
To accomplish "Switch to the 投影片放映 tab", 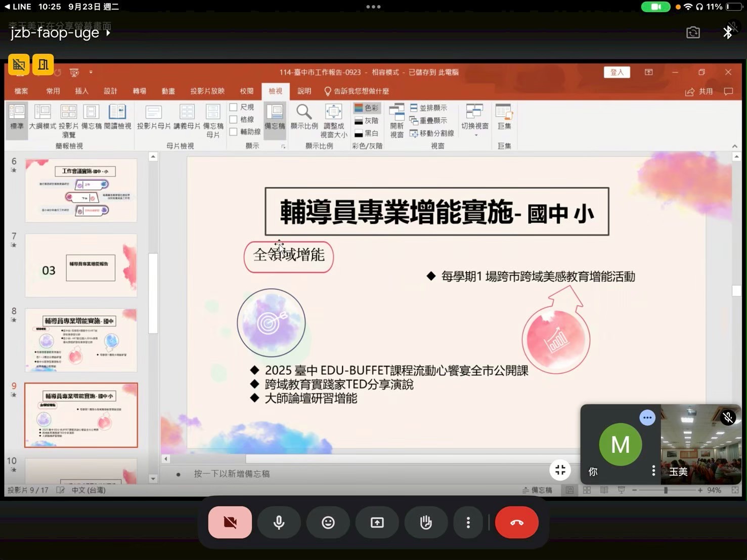I will coord(207,91).
